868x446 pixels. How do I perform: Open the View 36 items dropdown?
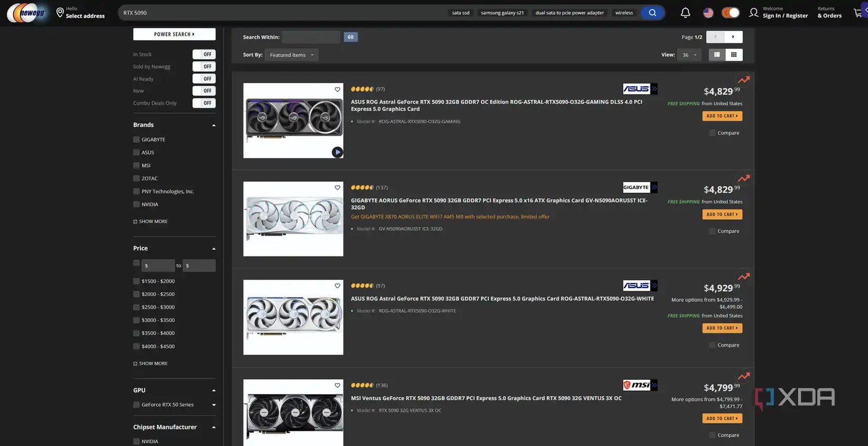point(689,55)
